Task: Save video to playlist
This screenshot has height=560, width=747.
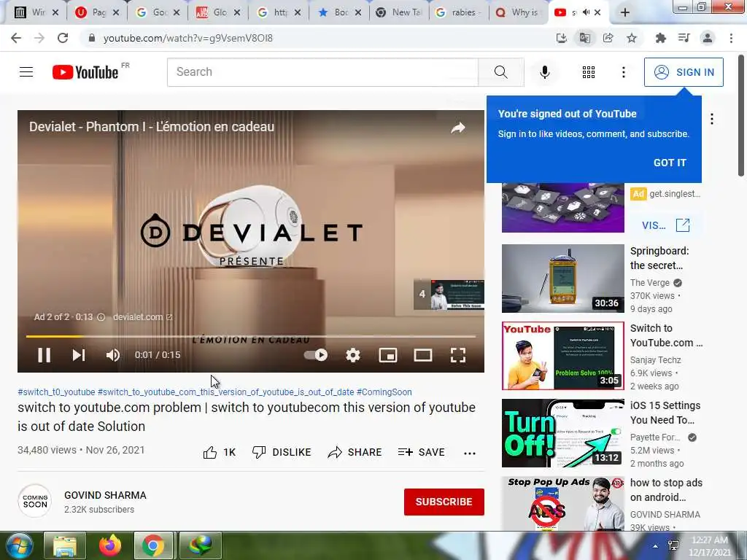Action: click(x=422, y=452)
